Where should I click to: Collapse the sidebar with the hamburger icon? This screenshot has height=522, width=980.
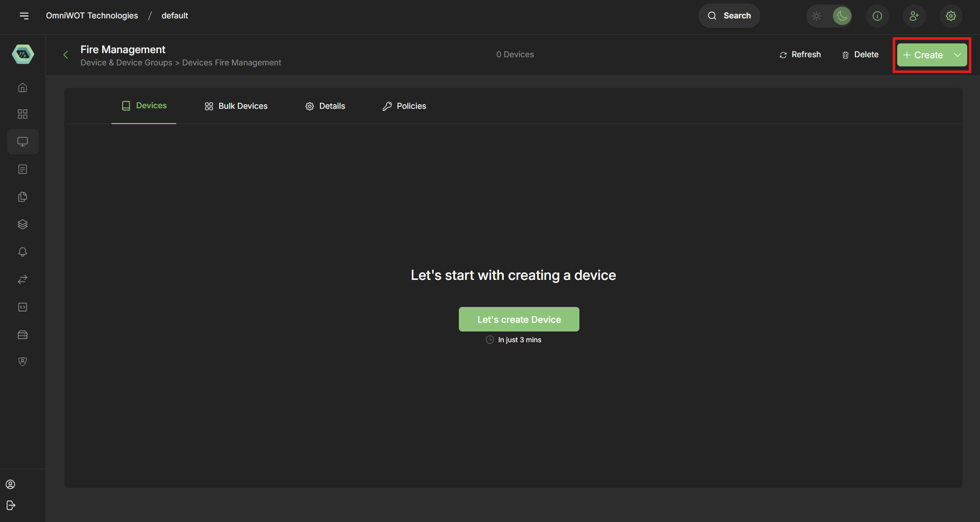(x=25, y=16)
